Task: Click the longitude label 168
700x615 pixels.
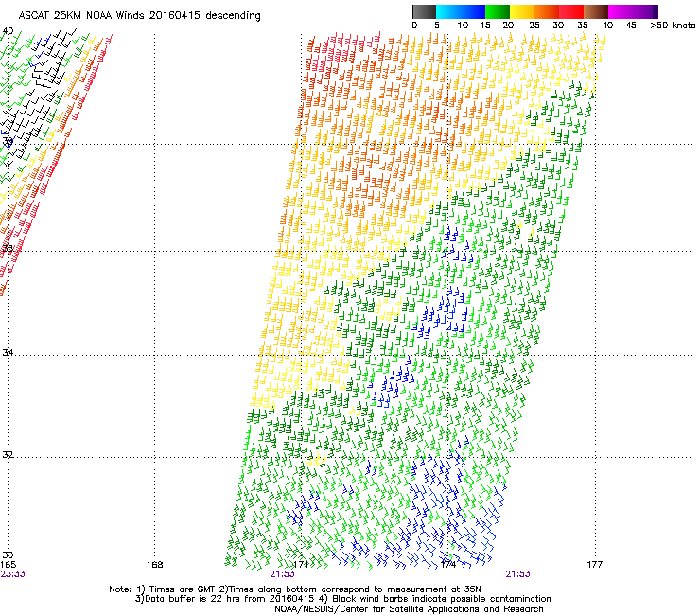Action: [154, 565]
